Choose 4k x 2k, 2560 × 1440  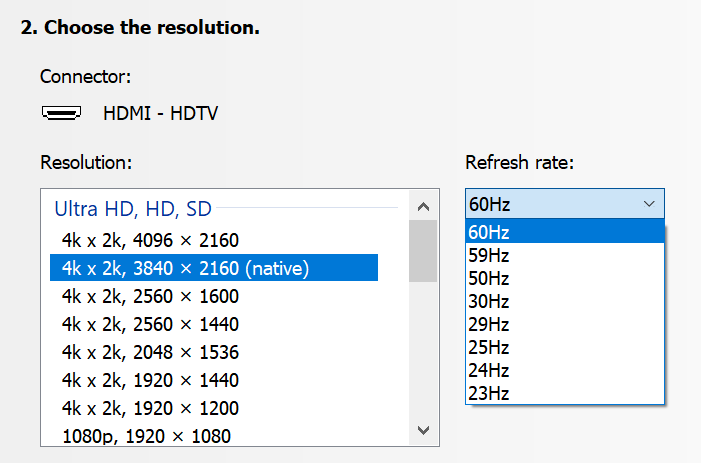(150, 324)
